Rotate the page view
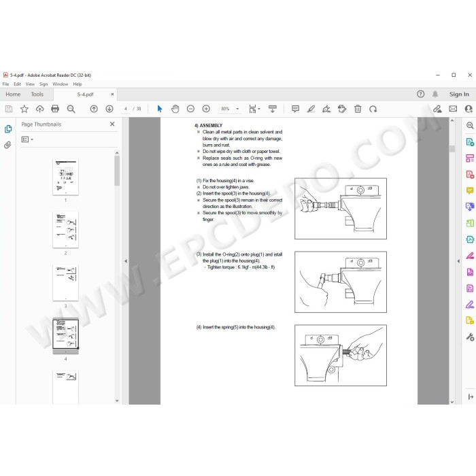The height and width of the screenshot is (476, 476). tap(373, 109)
